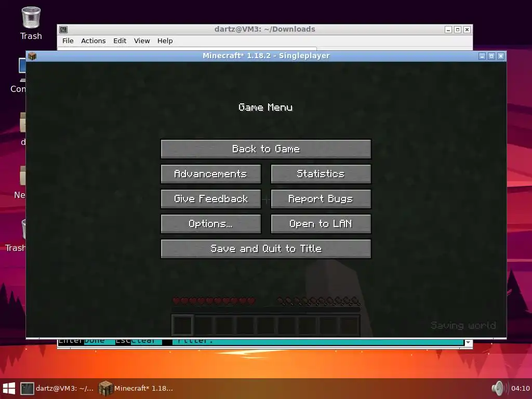Click the clock showing 04:10
This screenshot has width=532, height=399.
(520, 389)
